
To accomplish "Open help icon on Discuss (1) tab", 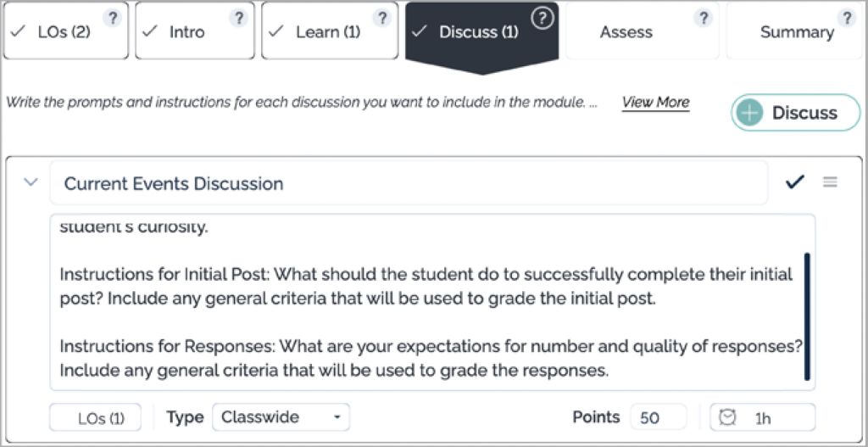I will click(x=542, y=20).
